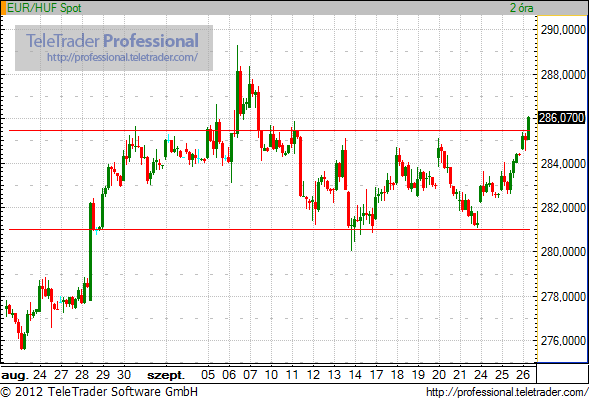Viewport: 589px width, 401px height.
Task: Click the 276,0000 price axis label
Action: (x=563, y=341)
